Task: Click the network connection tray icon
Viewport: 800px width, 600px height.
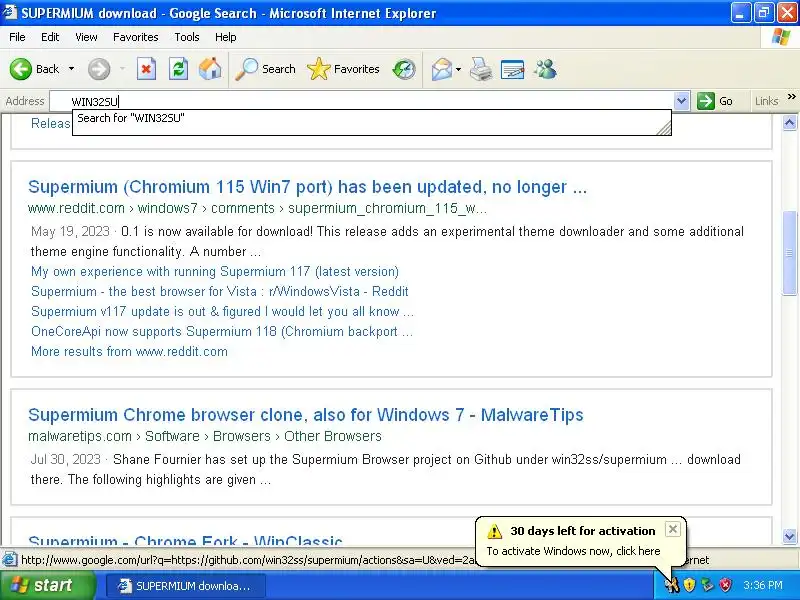Action: coord(707,585)
